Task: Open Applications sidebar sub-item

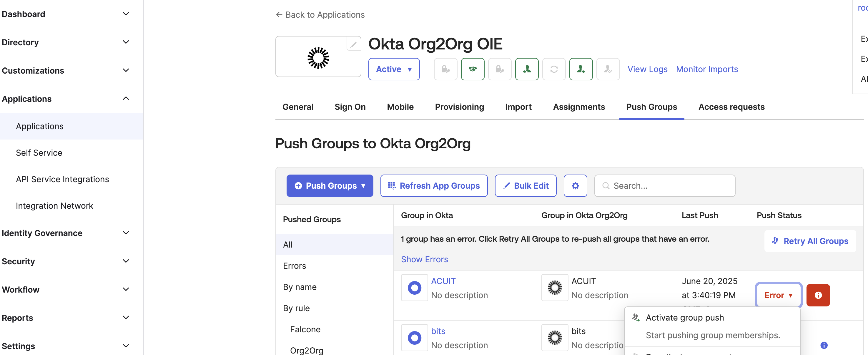Action: [x=71, y=126]
